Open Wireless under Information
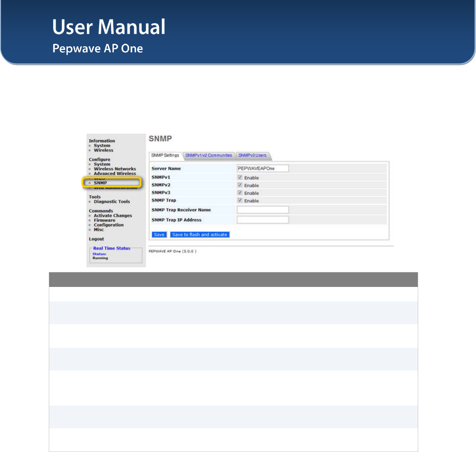Image resolution: width=476 pixels, height=452 pixels. pyautogui.click(x=103, y=150)
